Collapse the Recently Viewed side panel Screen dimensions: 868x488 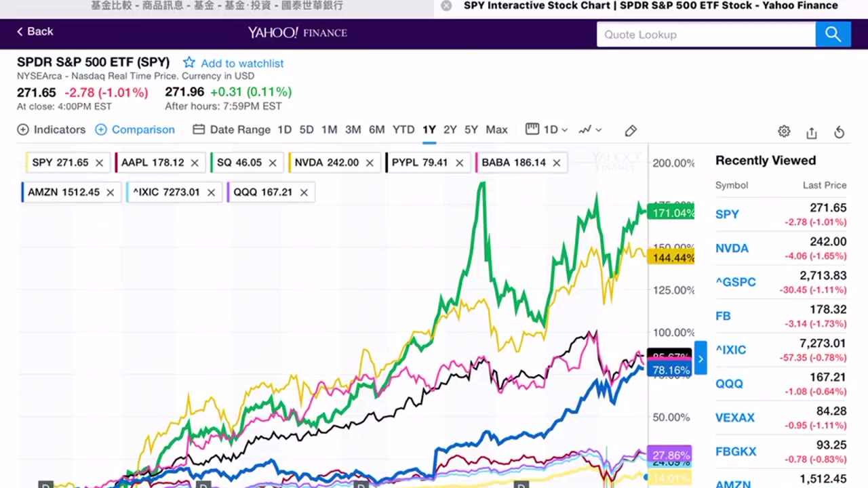[701, 358]
